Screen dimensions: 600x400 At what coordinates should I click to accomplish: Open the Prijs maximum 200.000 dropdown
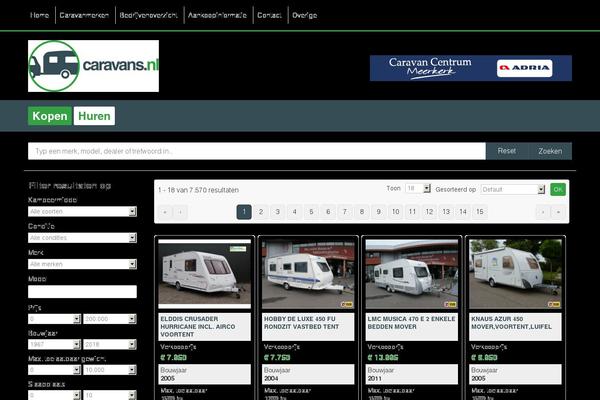click(x=110, y=319)
